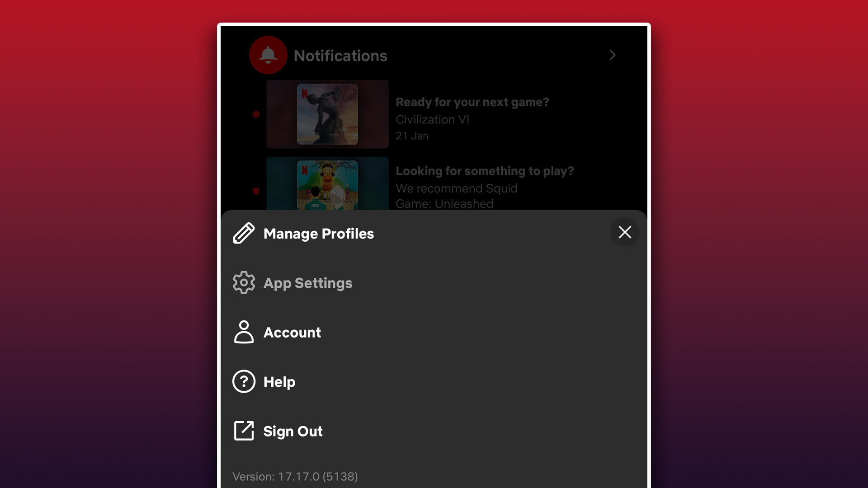Click the 'Civilization VI' subtitle text
The image size is (868, 488).
432,119
